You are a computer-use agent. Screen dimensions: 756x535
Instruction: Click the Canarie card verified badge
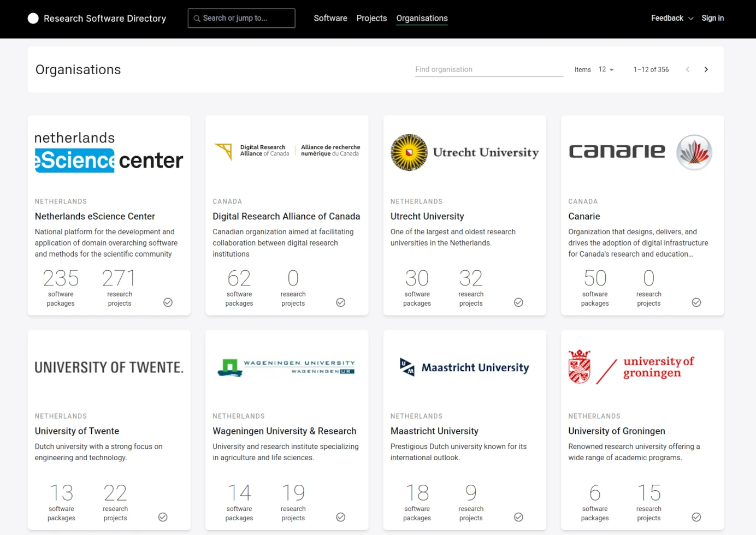point(696,302)
